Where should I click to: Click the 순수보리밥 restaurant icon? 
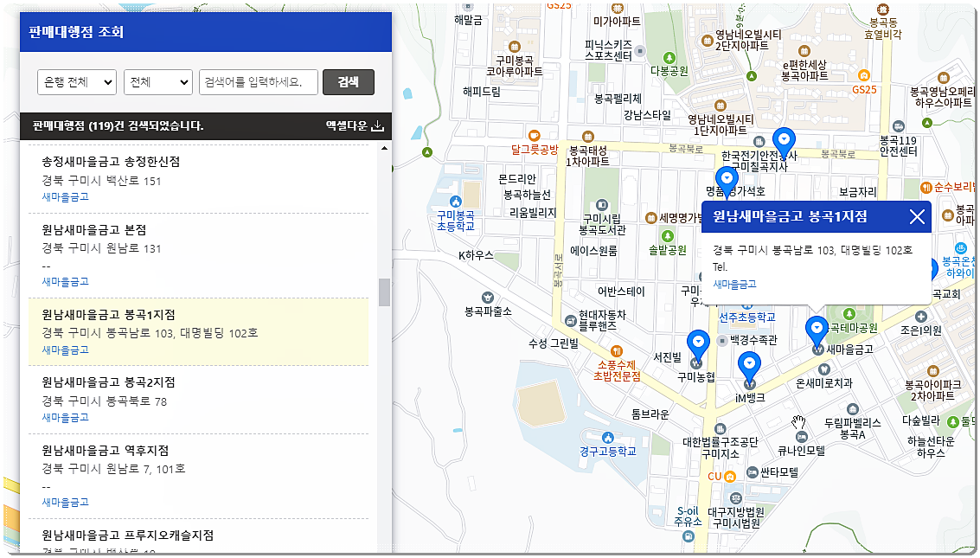click(x=926, y=187)
